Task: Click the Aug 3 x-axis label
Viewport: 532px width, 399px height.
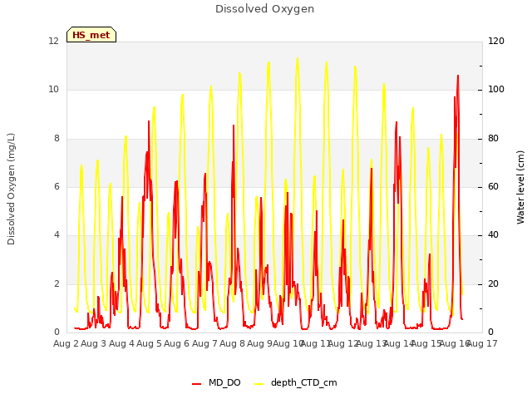Action: [x=94, y=344]
